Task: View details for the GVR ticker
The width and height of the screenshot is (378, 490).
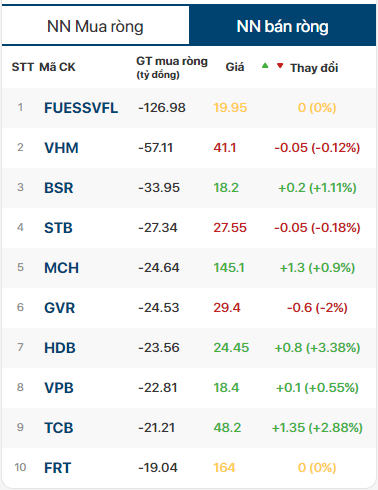Action: [x=60, y=308]
